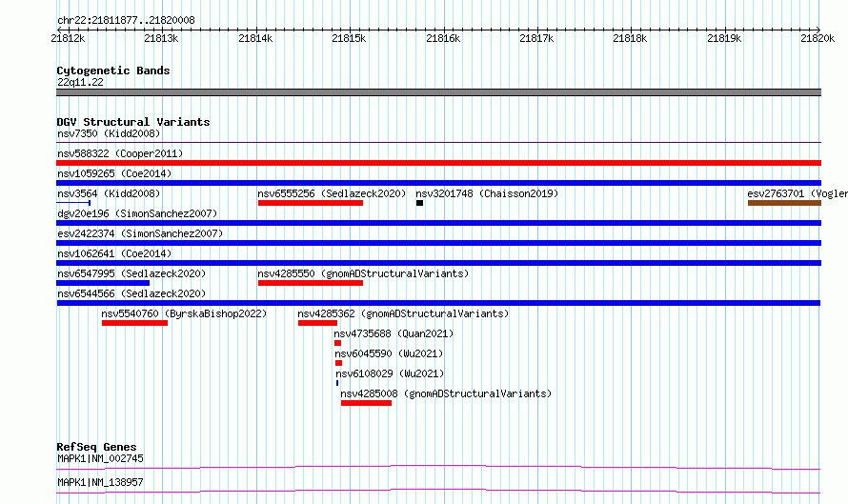The width and height of the screenshot is (848, 504).
Task: Select the nsv6544566 blue bar
Action: point(438,303)
